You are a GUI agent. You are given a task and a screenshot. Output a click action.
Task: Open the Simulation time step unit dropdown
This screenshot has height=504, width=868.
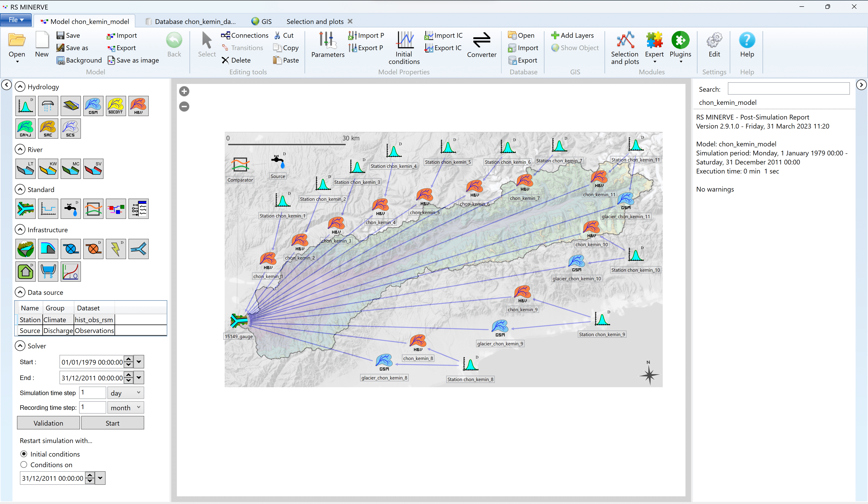click(125, 393)
